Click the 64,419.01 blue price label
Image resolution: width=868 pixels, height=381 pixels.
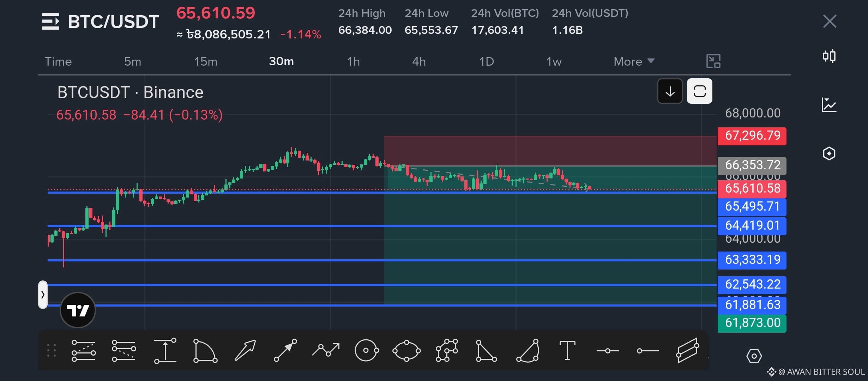(x=752, y=226)
